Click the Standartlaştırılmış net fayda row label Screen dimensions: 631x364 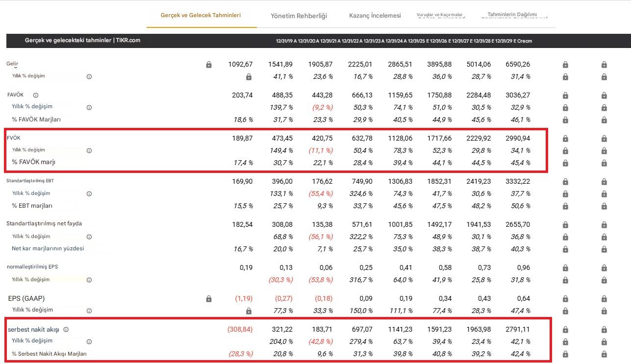44,224
